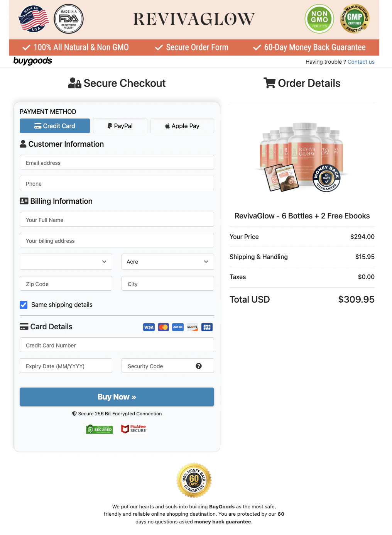Screen dimensions: 392x535
Task: Switch to PayPal payment method
Action: pos(120,126)
